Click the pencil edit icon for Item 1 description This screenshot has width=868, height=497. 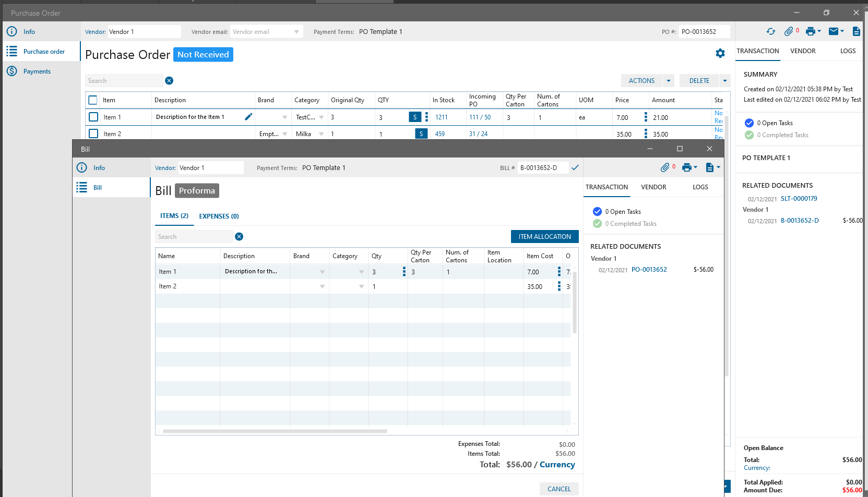click(x=248, y=117)
